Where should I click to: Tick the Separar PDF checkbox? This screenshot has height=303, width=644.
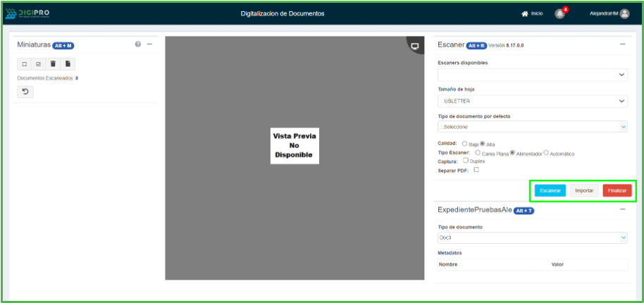coord(476,170)
